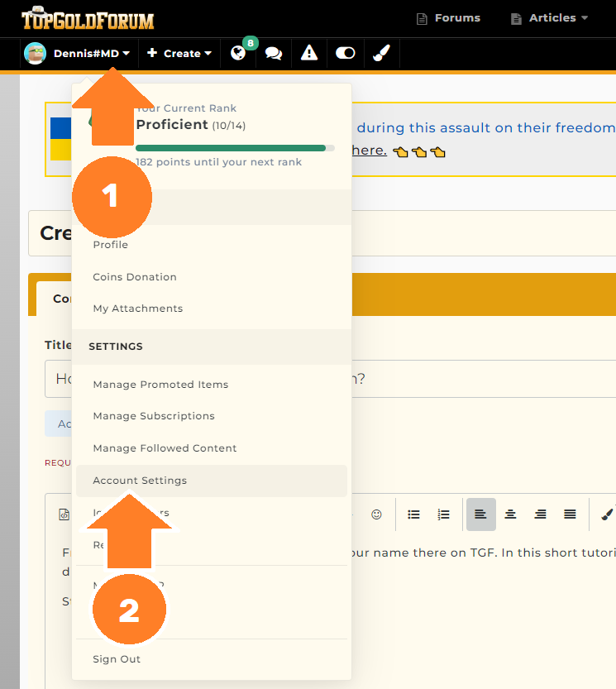Click the warning triangle reports icon
Screen dimensions: 616x689
(x=309, y=54)
